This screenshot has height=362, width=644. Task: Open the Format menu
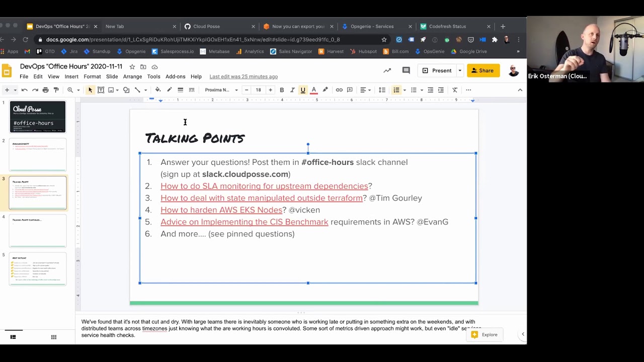(x=92, y=76)
